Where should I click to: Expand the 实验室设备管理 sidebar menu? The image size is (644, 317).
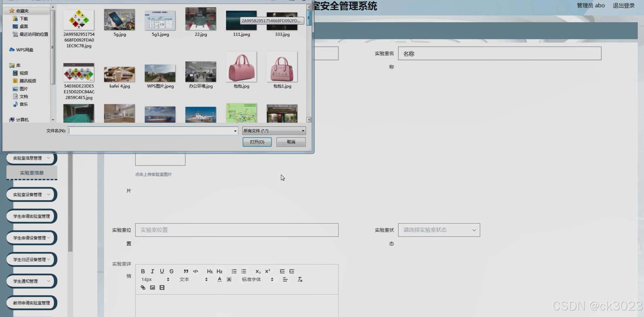[x=32, y=195]
